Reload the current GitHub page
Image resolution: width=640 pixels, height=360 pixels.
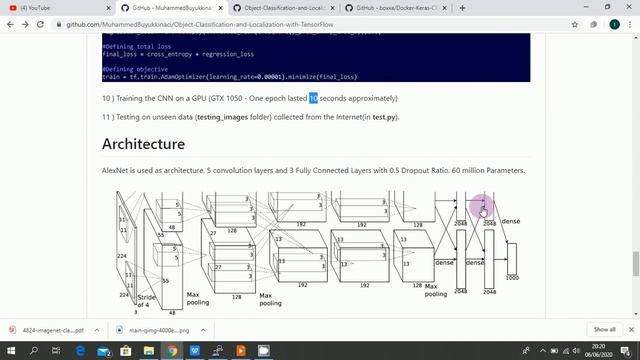point(40,24)
